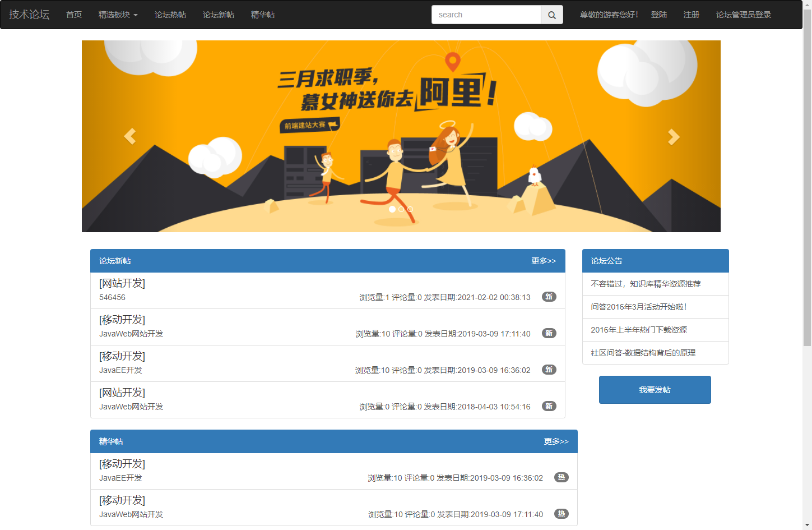Switch to the 首页 navigation item
The image size is (812, 530).
73,15
